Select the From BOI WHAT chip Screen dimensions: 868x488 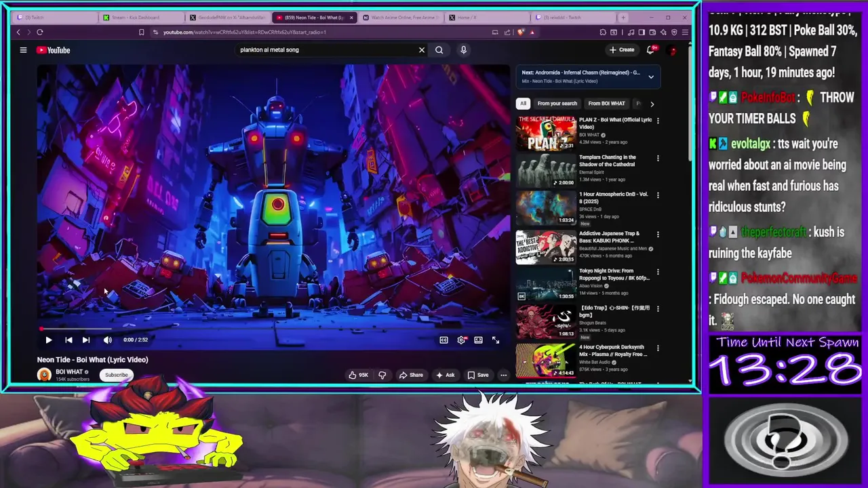[606, 104]
